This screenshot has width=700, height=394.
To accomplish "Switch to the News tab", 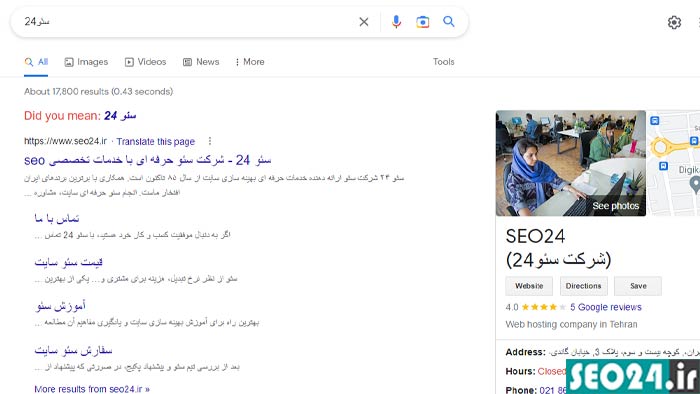I will (x=201, y=62).
